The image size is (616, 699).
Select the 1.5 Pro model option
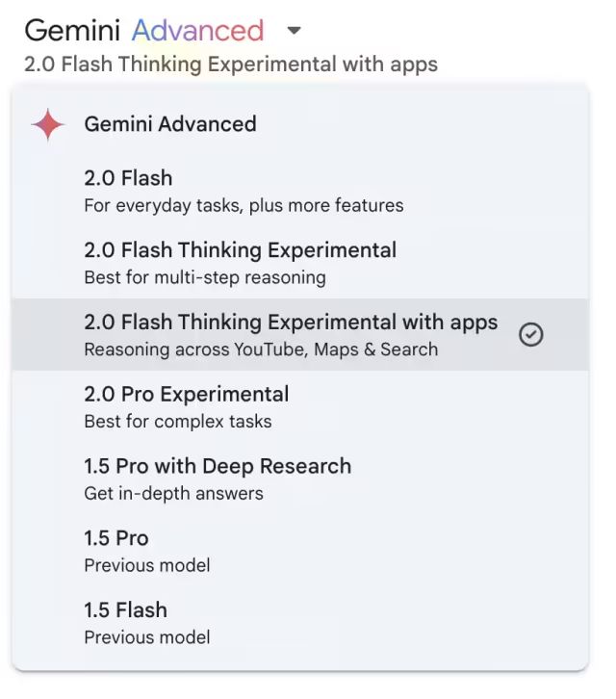(x=116, y=538)
